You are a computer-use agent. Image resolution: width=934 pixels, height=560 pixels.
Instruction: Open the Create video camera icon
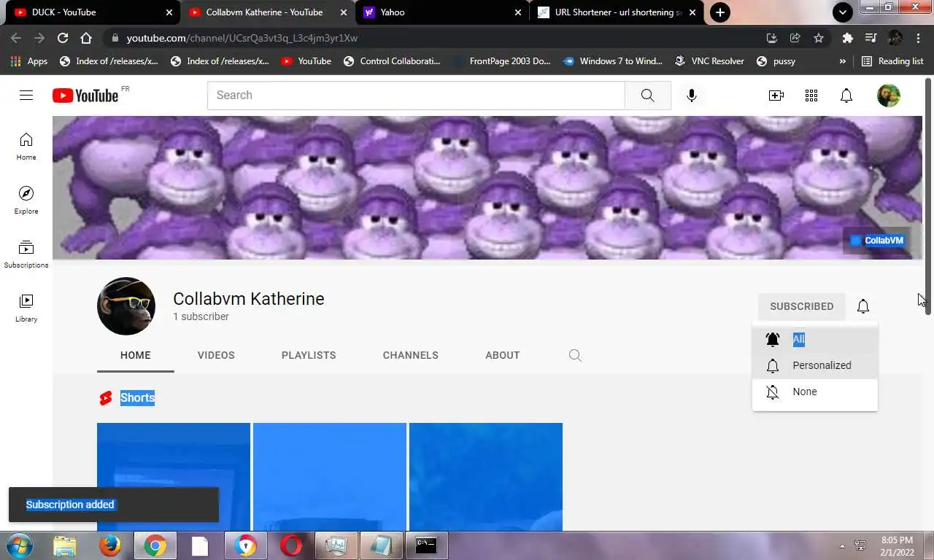pos(776,96)
